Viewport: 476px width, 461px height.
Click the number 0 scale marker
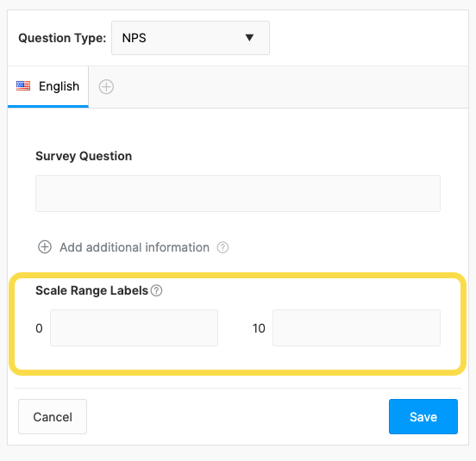pyautogui.click(x=39, y=328)
